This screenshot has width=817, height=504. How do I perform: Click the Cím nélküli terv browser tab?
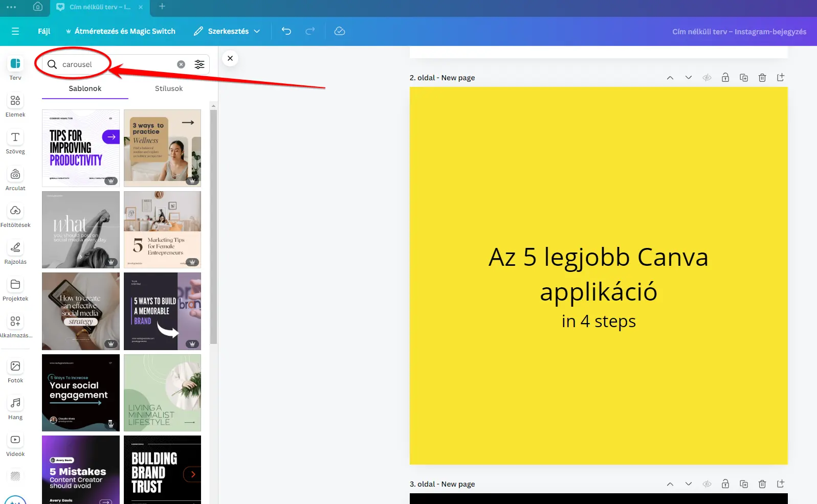[x=100, y=7]
